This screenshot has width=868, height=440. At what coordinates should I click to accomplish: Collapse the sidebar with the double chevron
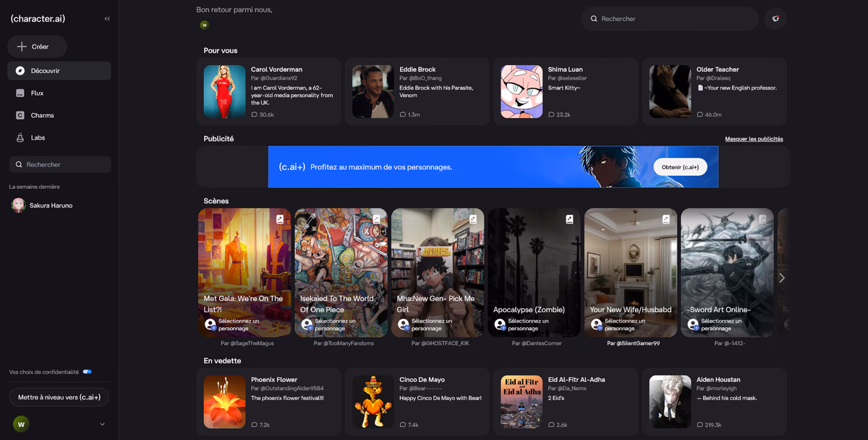(x=107, y=19)
